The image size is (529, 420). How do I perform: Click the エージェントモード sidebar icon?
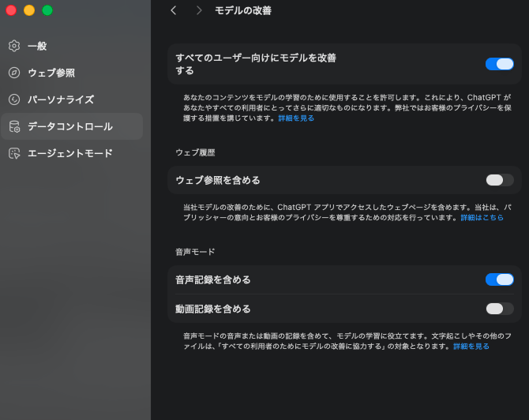point(14,153)
